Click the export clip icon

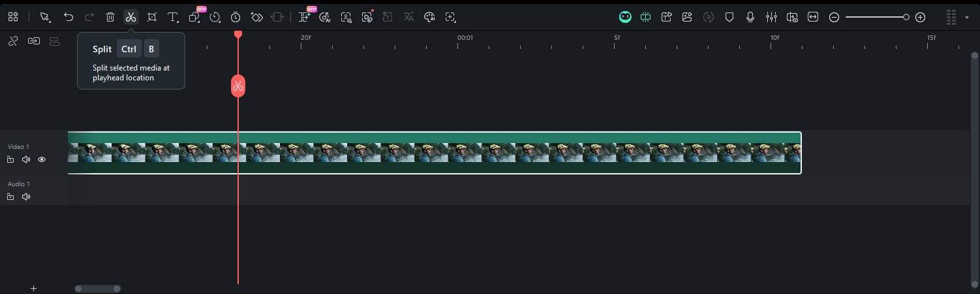coord(666,17)
